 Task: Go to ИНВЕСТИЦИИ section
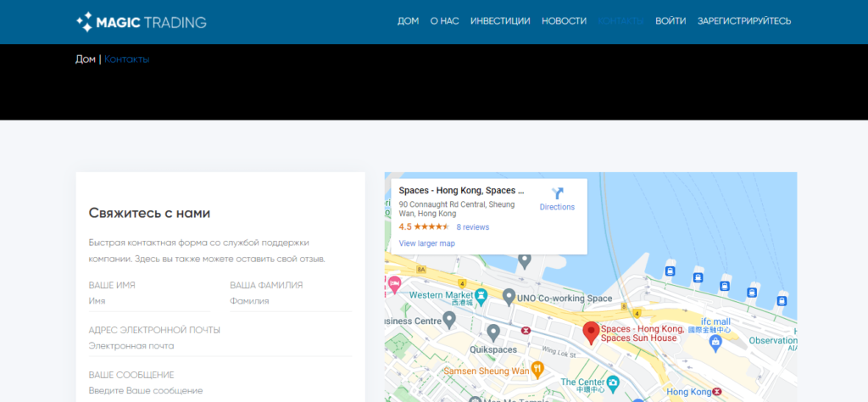pos(500,21)
